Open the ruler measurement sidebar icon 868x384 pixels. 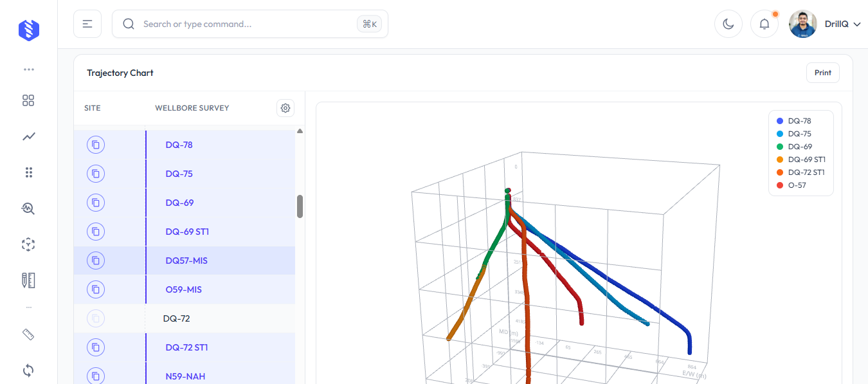28,334
